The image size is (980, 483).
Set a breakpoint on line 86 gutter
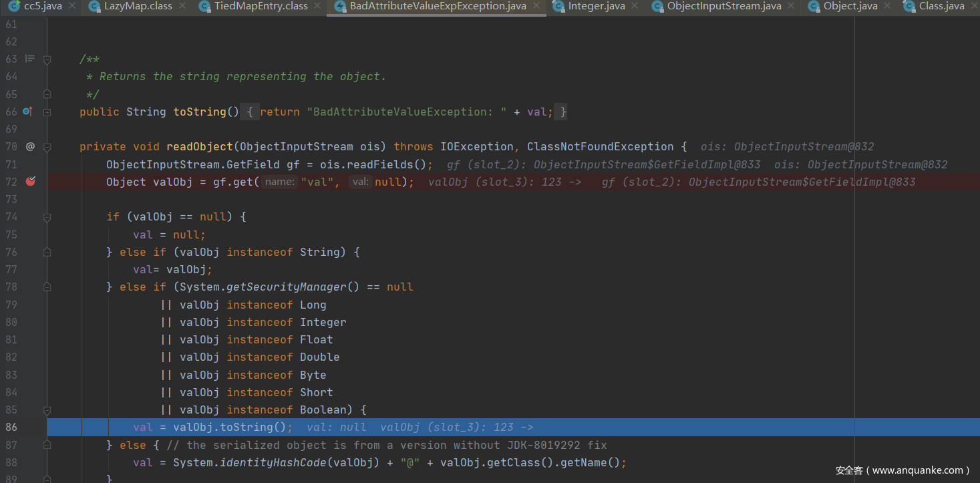[30, 427]
